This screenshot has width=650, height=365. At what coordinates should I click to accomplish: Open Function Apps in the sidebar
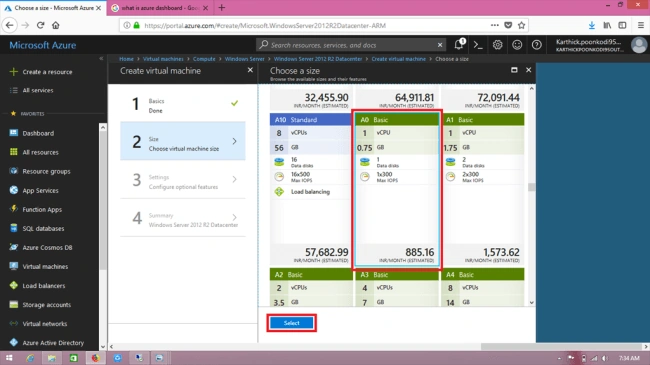point(42,209)
